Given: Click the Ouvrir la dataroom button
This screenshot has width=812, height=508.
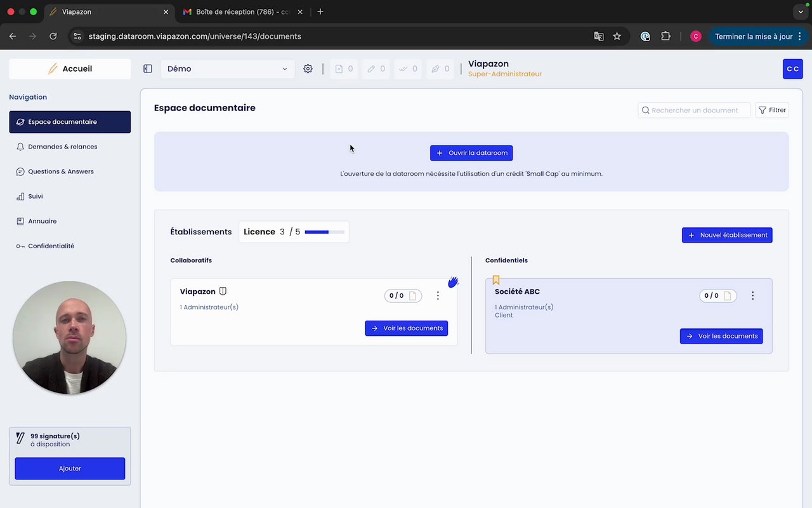Looking at the screenshot, I should [471, 153].
